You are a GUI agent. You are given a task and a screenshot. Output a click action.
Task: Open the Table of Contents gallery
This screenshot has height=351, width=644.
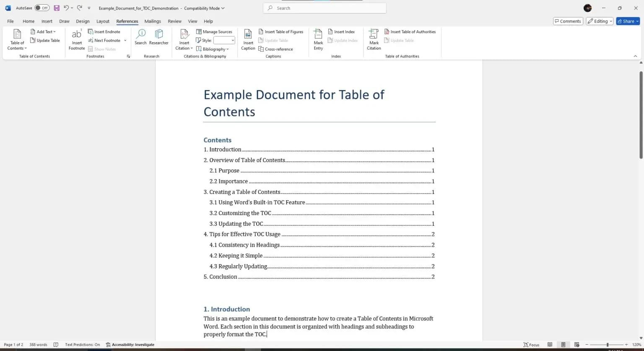[17, 40]
